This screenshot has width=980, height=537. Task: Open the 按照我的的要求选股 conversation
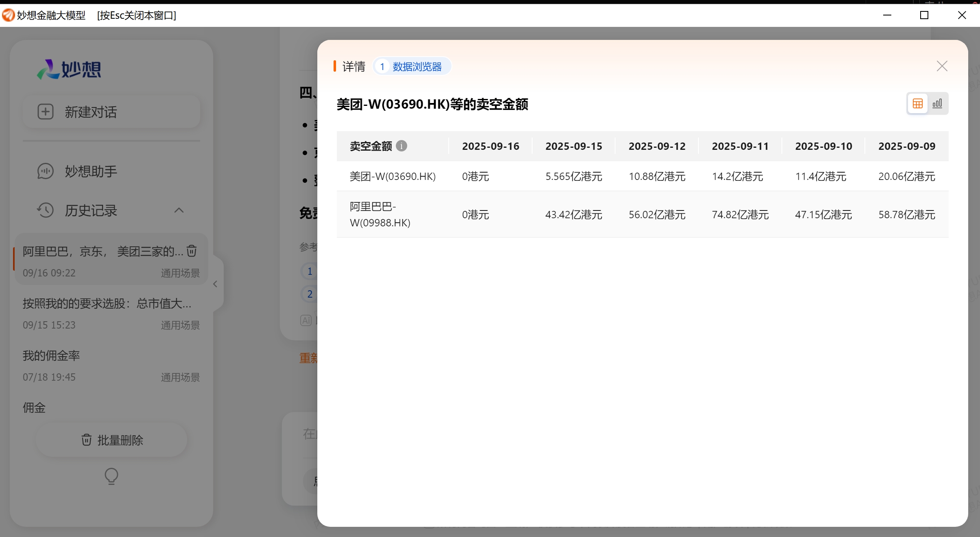[x=111, y=313]
